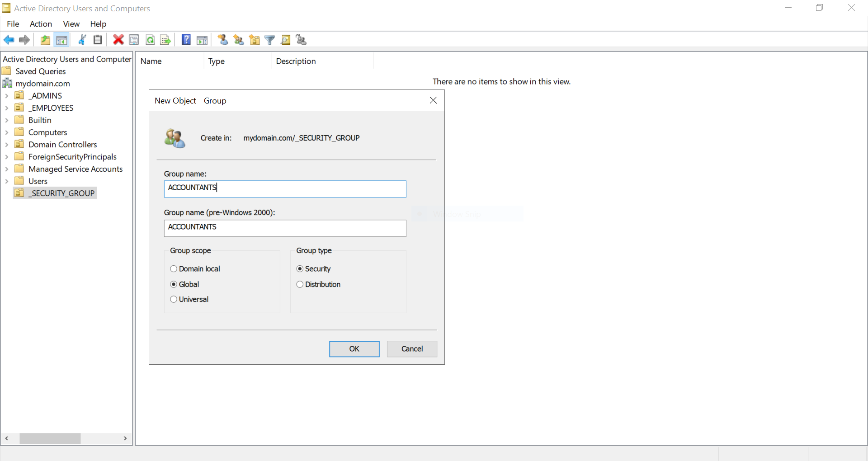The height and width of the screenshot is (461, 868).
Task: Click the mydomain.com domain icon in the tree
Action: 7,83
